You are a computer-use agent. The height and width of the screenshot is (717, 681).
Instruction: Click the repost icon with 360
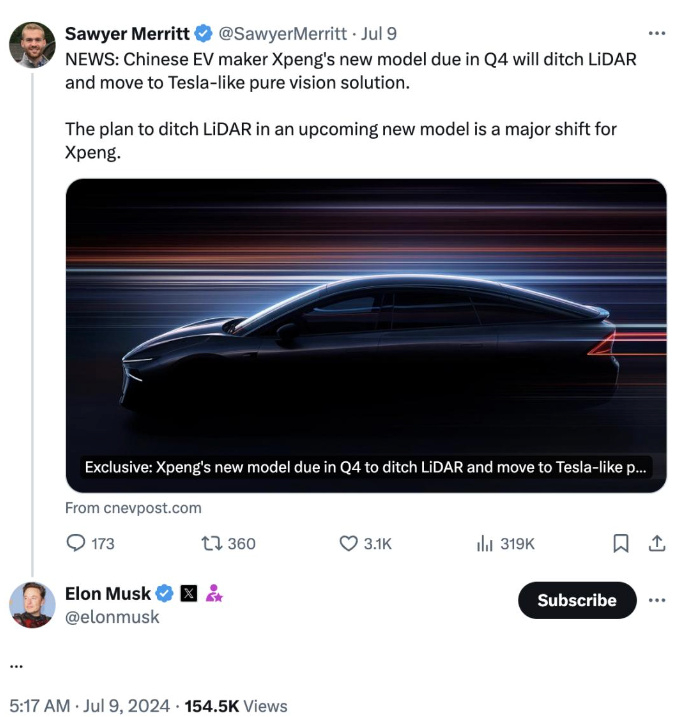(x=211, y=543)
